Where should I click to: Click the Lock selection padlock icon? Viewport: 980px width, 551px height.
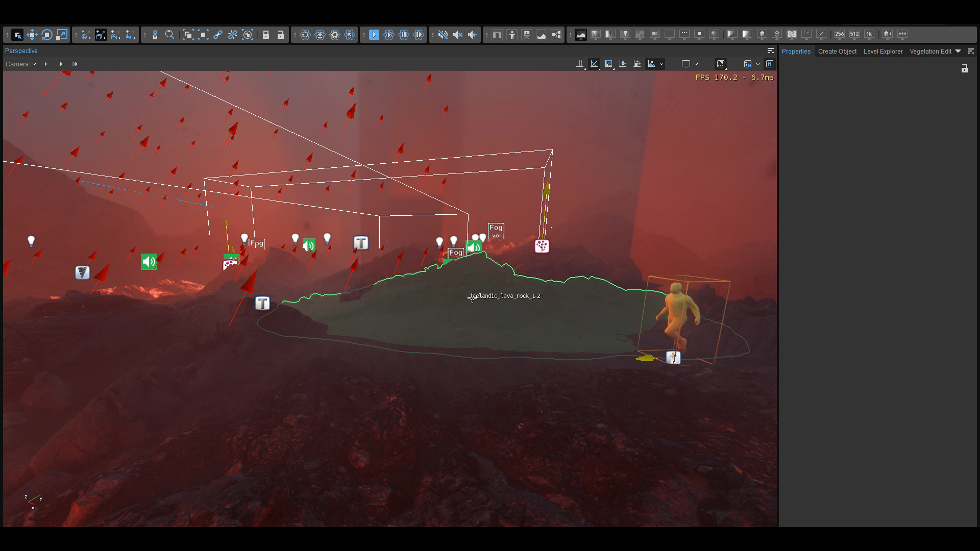point(266,34)
